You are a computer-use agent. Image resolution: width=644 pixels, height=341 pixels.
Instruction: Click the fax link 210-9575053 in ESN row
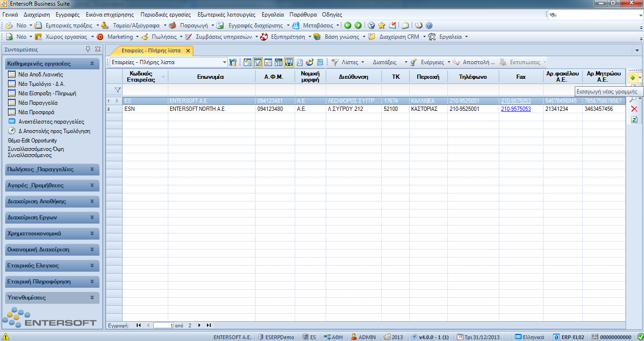click(516, 109)
